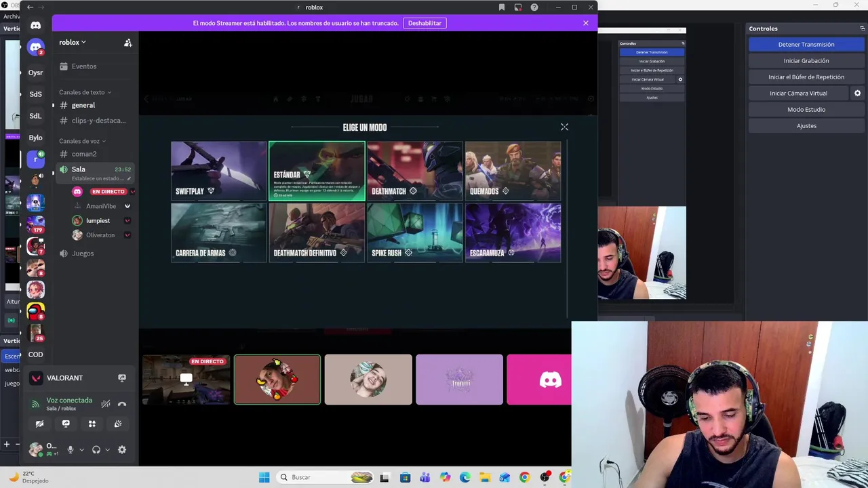Select the Swiftplay game mode
Screen dimensions: 868x488
[x=219, y=171]
